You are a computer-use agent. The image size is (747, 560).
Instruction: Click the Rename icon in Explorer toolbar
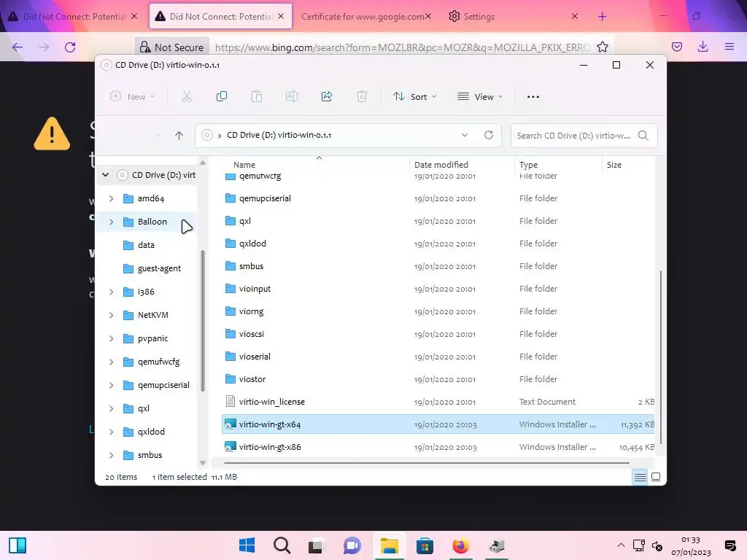click(292, 97)
